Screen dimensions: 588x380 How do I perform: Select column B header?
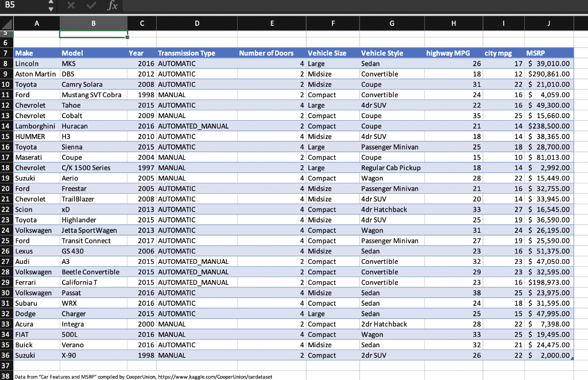point(93,23)
